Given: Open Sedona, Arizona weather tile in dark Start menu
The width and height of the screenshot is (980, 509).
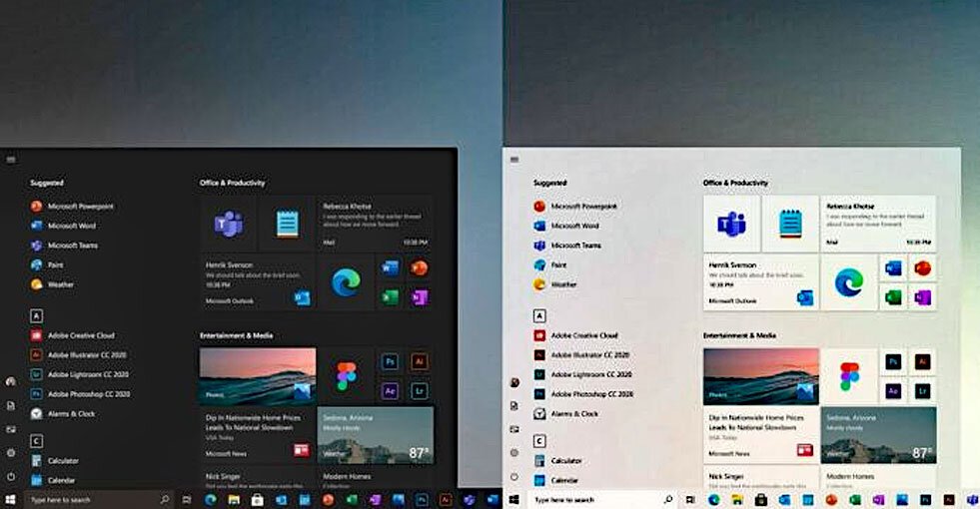Looking at the screenshot, I should point(376,435).
